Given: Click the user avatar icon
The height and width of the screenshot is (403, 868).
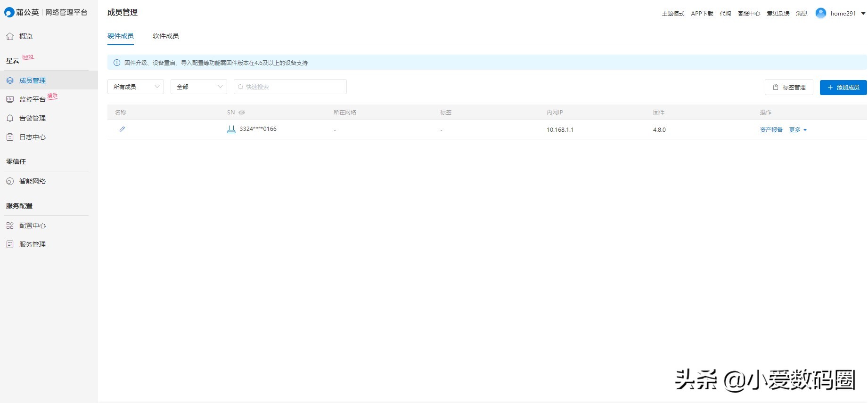Looking at the screenshot, I should [821, 13].
